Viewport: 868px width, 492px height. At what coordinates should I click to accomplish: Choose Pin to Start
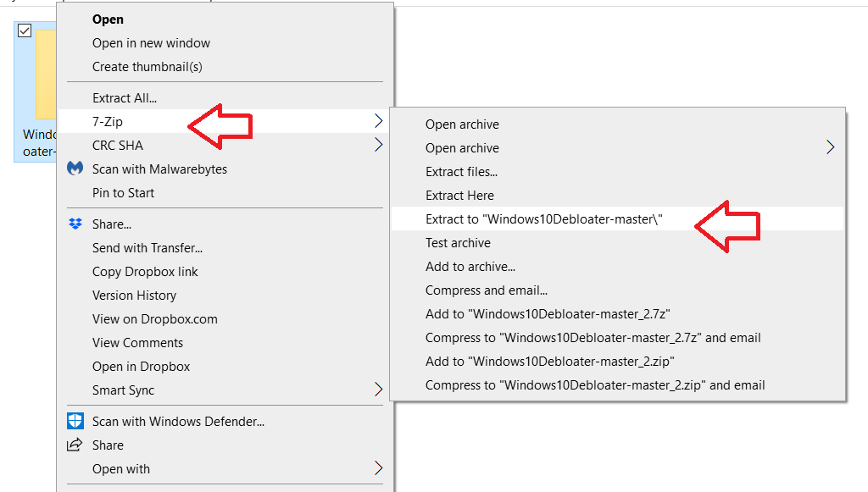pos(123,193)
